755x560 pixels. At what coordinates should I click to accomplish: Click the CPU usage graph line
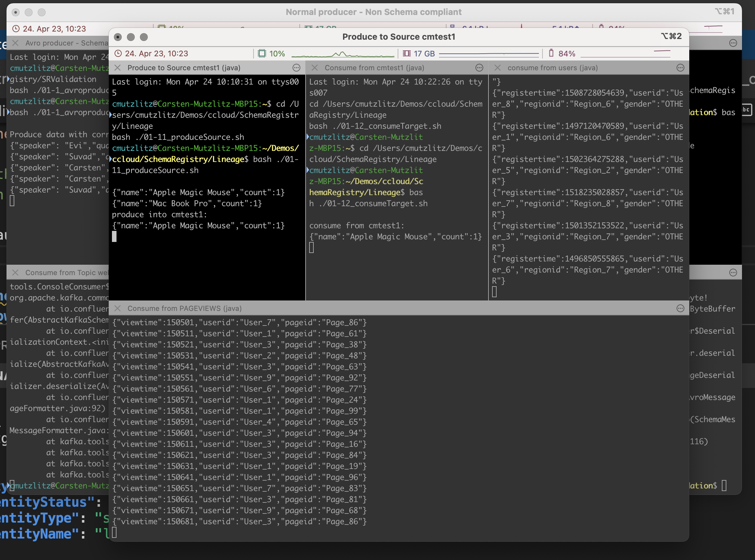tap(343, 54)
